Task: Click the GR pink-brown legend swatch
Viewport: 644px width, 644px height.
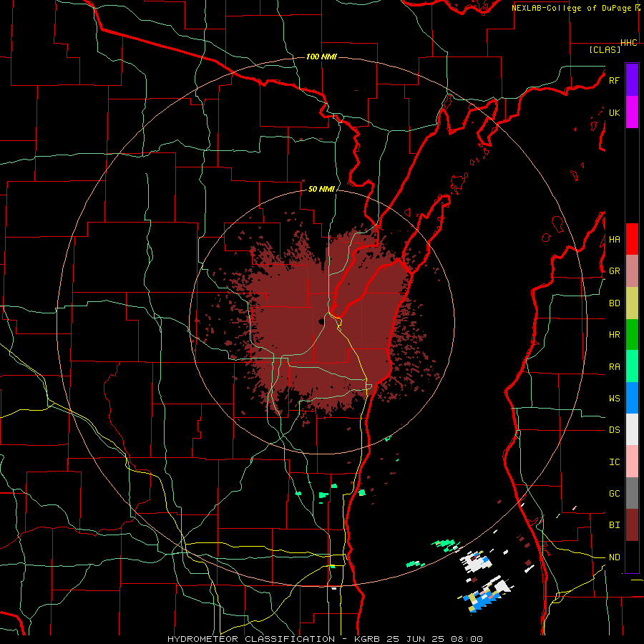Action: pyautogui.click(x=632, y=271)
